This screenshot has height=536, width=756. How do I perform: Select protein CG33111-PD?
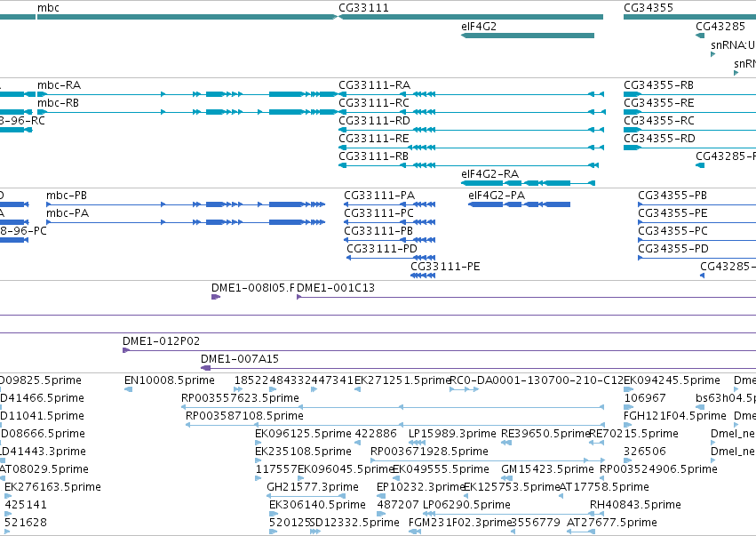(x=391, y=258)
